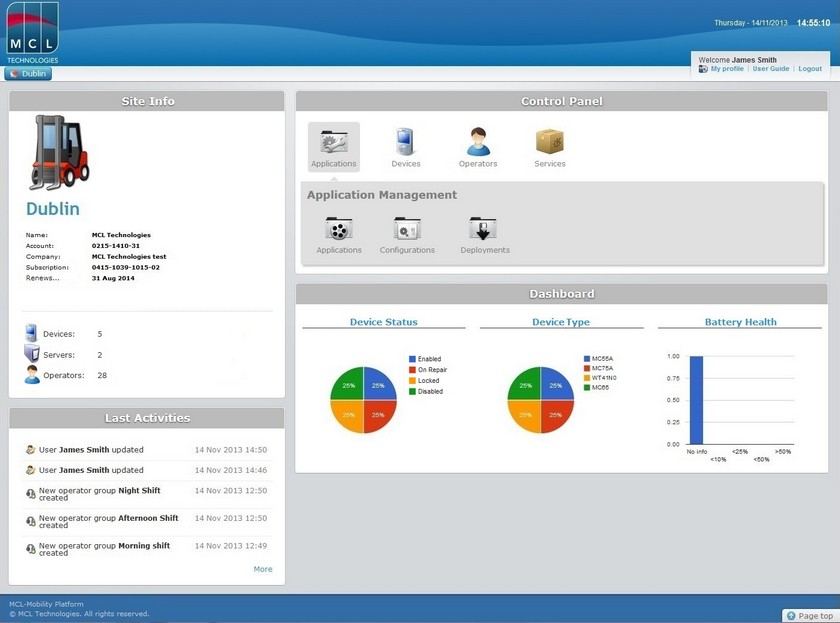Click the 14:50 user updated activity icon
This screenshot has height=623, width=840.
click(x=31, y=450)
